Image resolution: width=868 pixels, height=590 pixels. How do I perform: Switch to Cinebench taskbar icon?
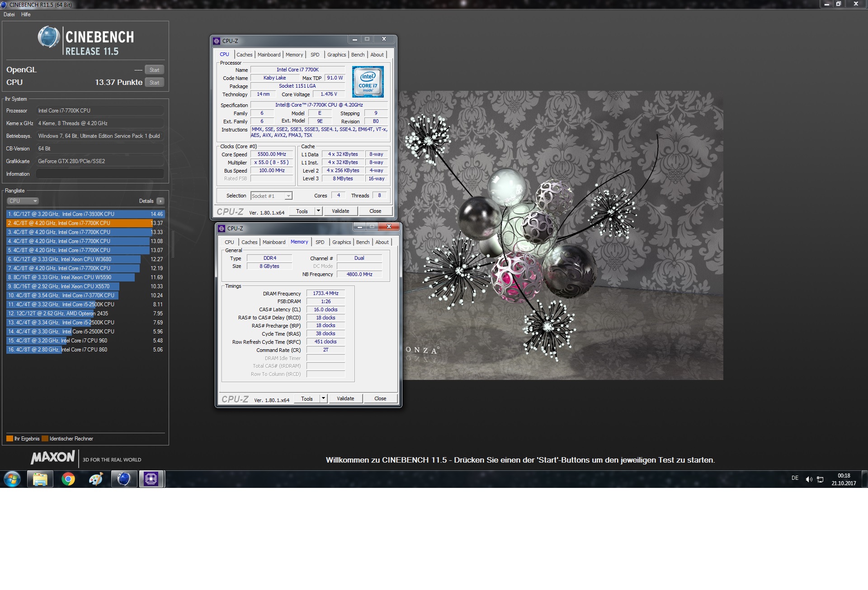click(x=124, y=479)
